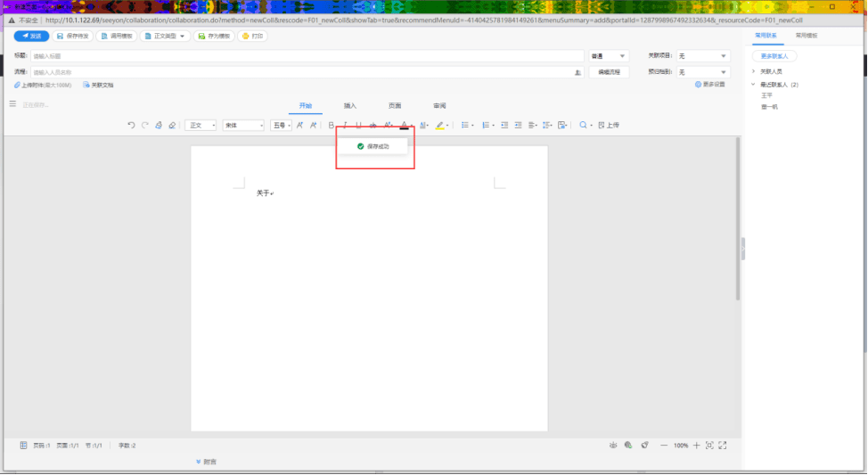Click the text shading icon
The height and width of the screenshot is (475, 868).
coord(422,125)
